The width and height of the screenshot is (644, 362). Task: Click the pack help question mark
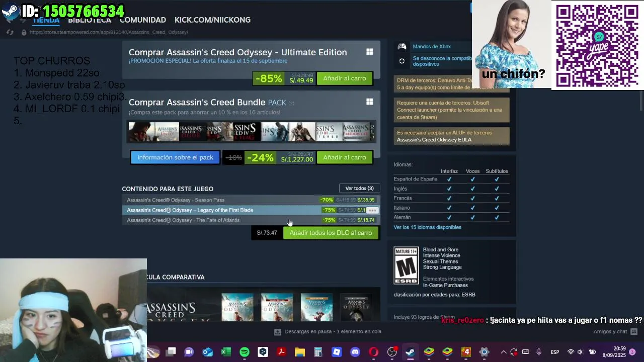pyautogui.click(x=291, y=103)
